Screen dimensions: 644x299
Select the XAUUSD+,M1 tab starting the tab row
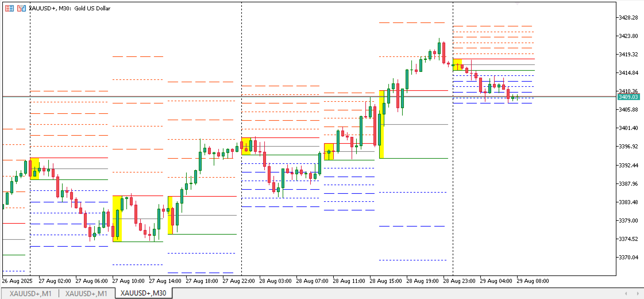coord(29,293)
